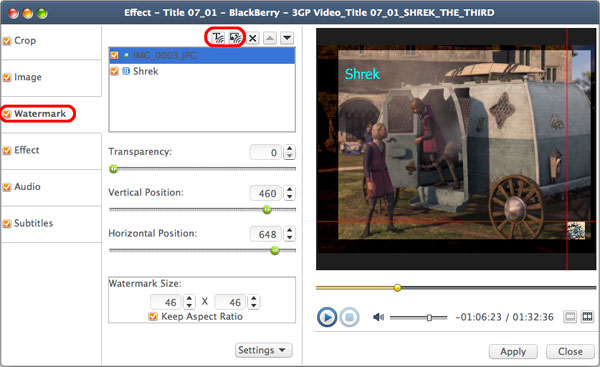The height and width of the screenshot is (367, 600).
Task: Add an image watermark
Action: tap(235, 38)
